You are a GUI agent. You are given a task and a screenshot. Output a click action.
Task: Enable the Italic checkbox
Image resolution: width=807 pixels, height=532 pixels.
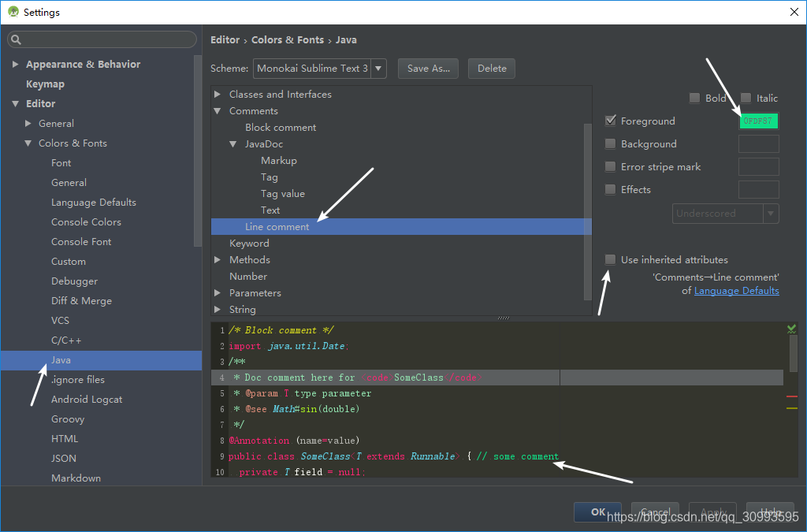(x=746, y=98)
